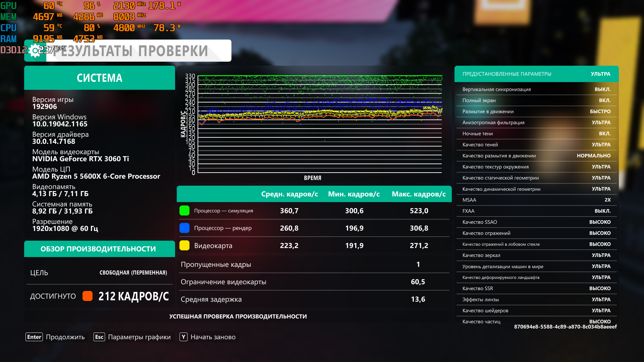Click the yellow Видеокарта legend square
The height and width of the screenshot is (362, 644).
(184, 245)
